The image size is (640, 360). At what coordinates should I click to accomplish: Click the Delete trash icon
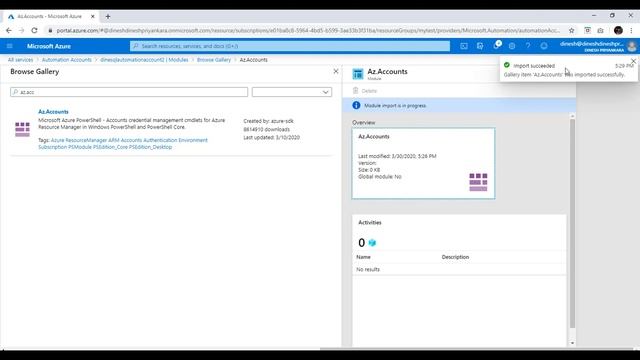coord(356,91)
